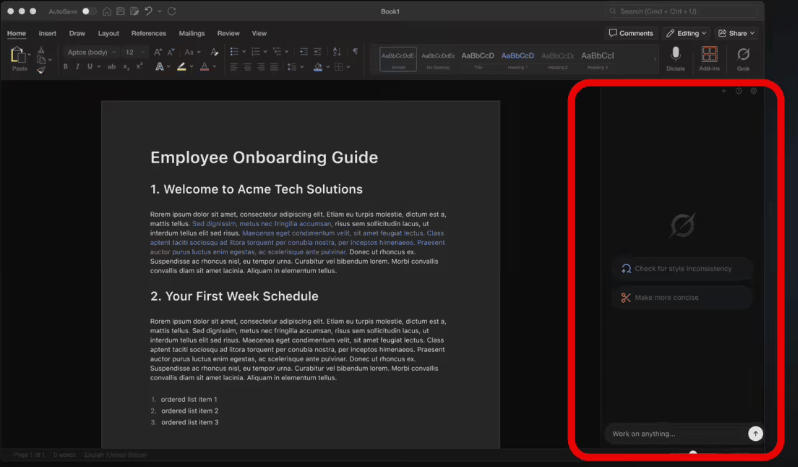
Task: Switch to the View tab
Action: coord(259,33)
